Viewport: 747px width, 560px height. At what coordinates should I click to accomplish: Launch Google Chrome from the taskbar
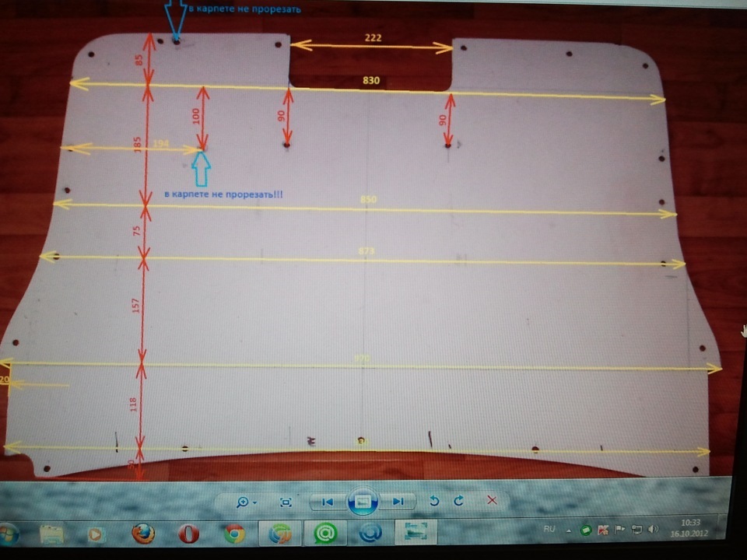click(x=234, y=534)
